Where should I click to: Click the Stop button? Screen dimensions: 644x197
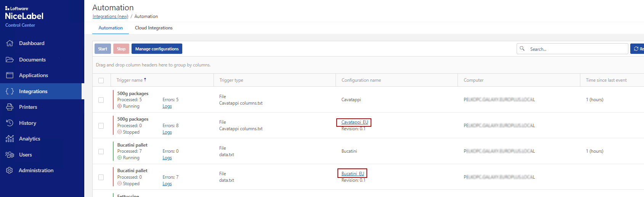tap(121, 49)
